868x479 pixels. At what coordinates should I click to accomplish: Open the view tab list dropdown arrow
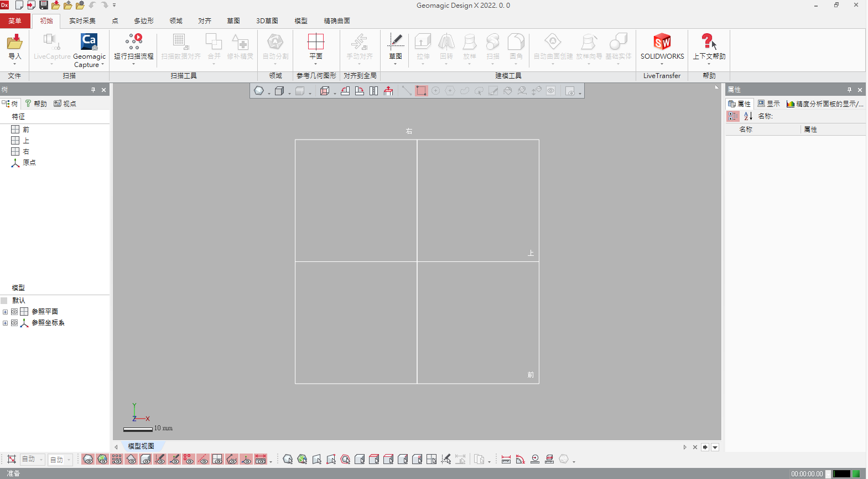point(715,447)
